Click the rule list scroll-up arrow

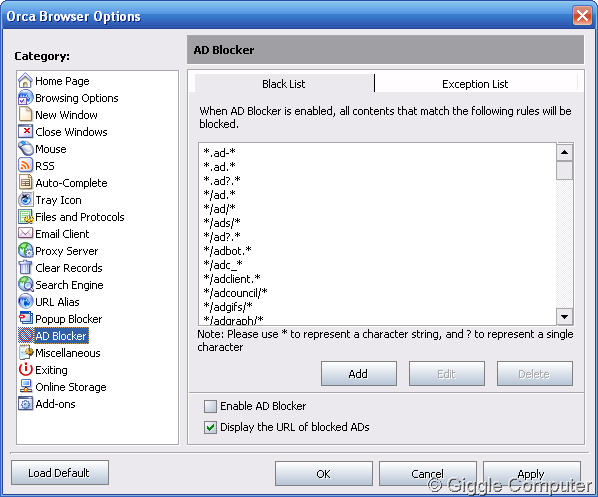pyautogui.click(x=564, y=152)
